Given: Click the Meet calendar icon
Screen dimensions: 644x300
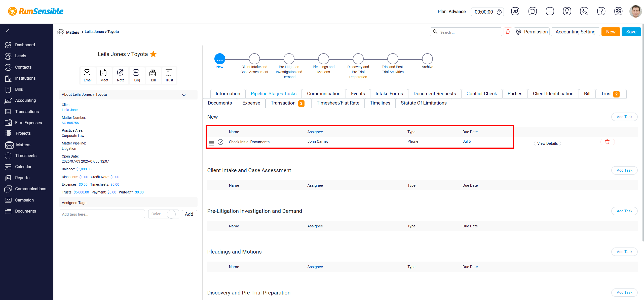Looking at the screenshot, I should (x=103, y=73).
